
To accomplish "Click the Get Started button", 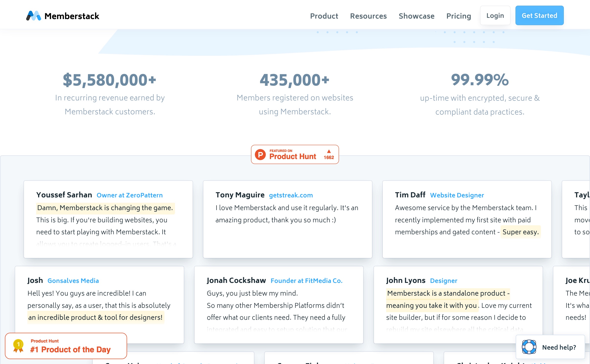I will (539, 15).
